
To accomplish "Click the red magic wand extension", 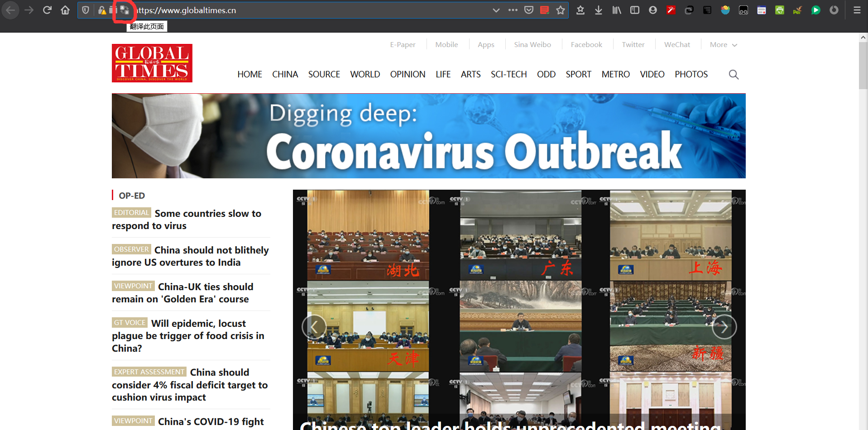I will pos(671,10).
